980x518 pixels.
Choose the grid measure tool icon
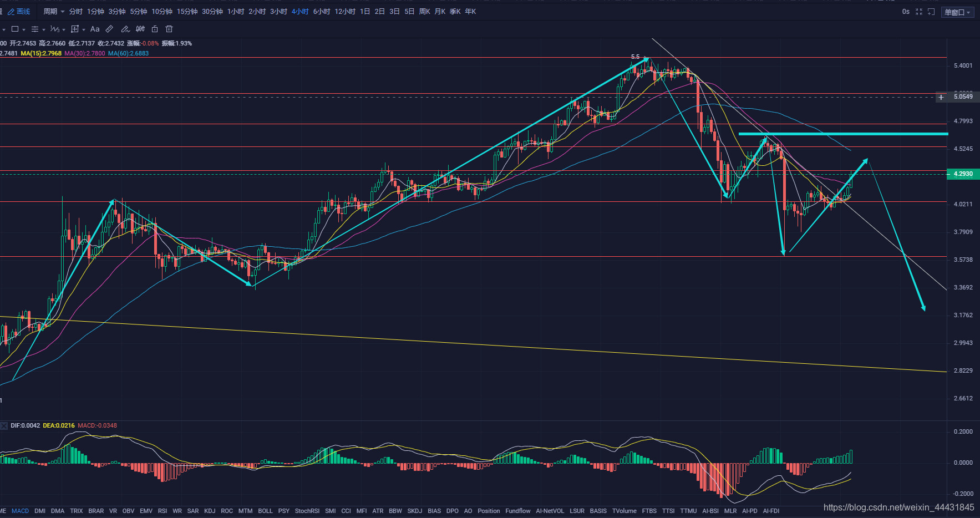[75, 29]
